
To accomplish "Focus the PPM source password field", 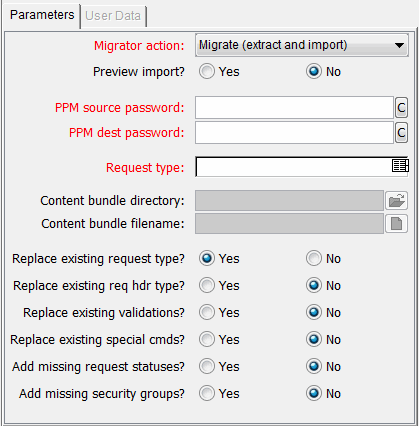I will 294,108.
